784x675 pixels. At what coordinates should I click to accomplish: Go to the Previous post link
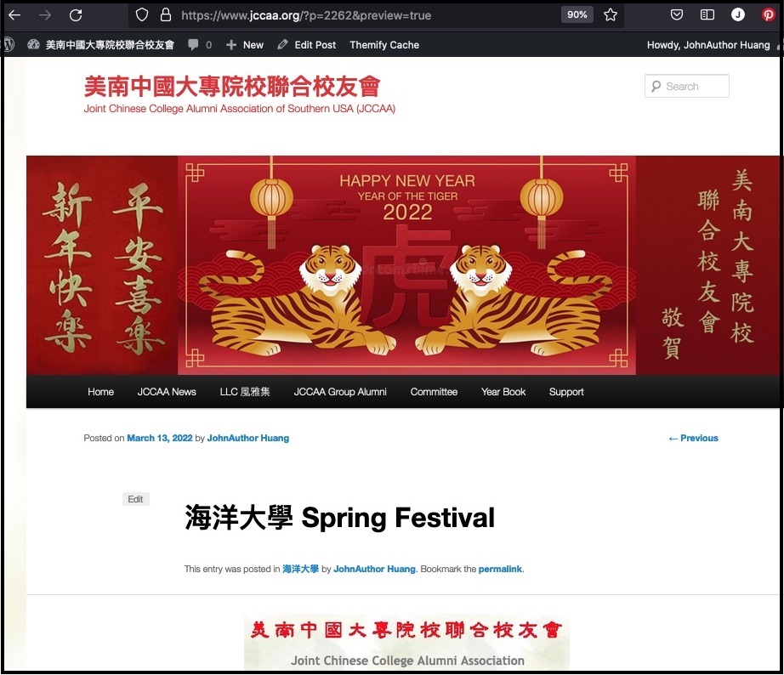pos(694,438)
